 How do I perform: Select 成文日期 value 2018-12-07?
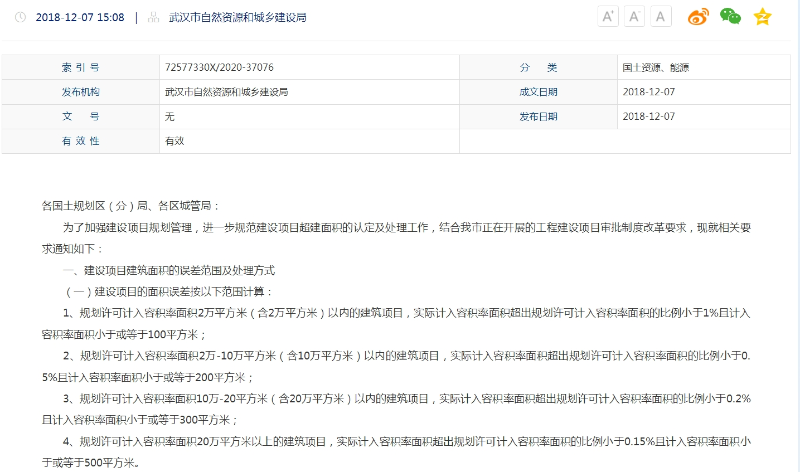click(648, 92)
